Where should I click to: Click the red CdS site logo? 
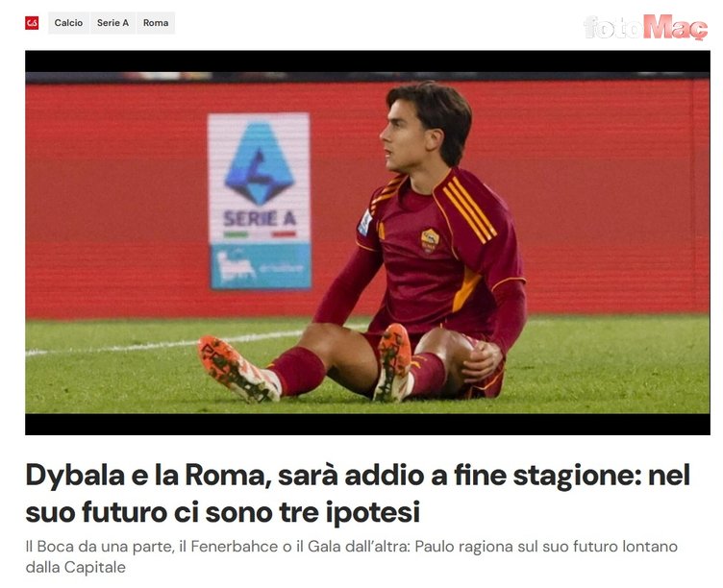click(32, 23)
